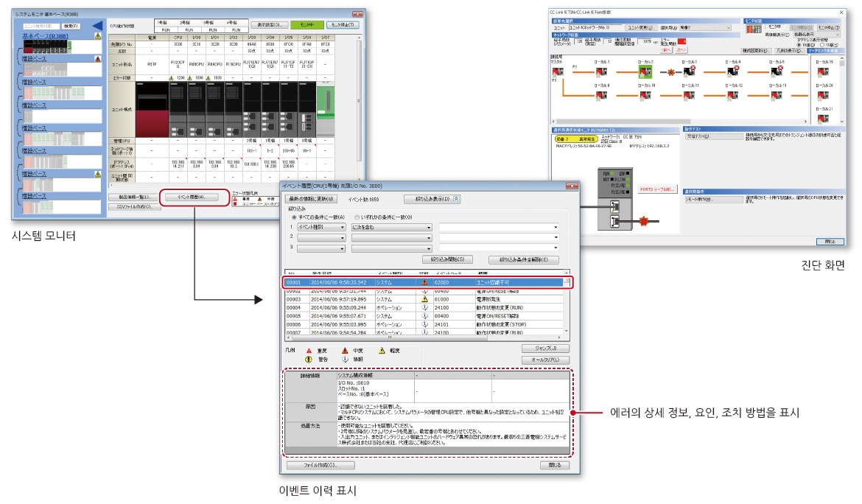Click the error icon on event row 00001
This screenshot has height=504, width=862.
click(424, 281)
